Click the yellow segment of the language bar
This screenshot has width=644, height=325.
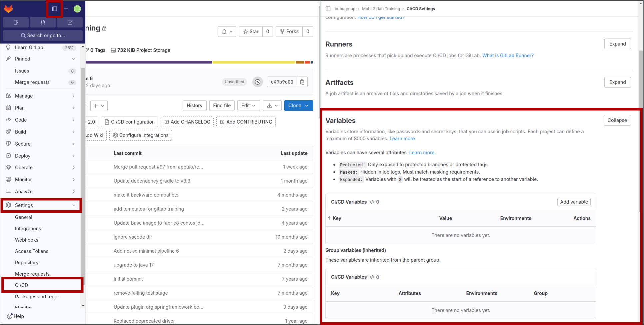(254, 62)
